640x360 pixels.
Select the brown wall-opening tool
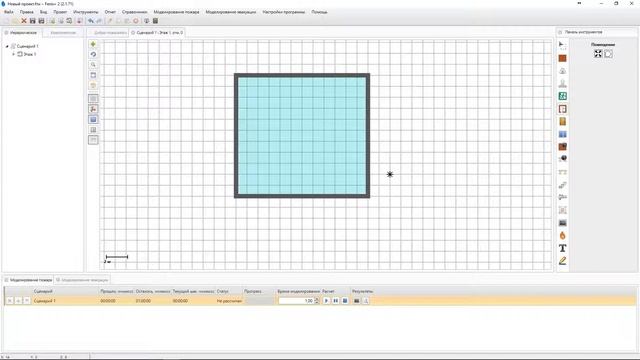pyautogui.click(x=562, y=147)
